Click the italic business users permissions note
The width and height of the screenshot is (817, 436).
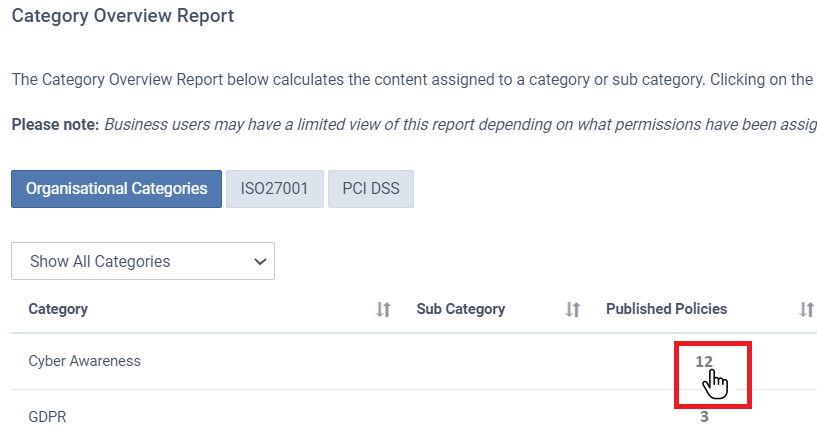click(461, 124)
